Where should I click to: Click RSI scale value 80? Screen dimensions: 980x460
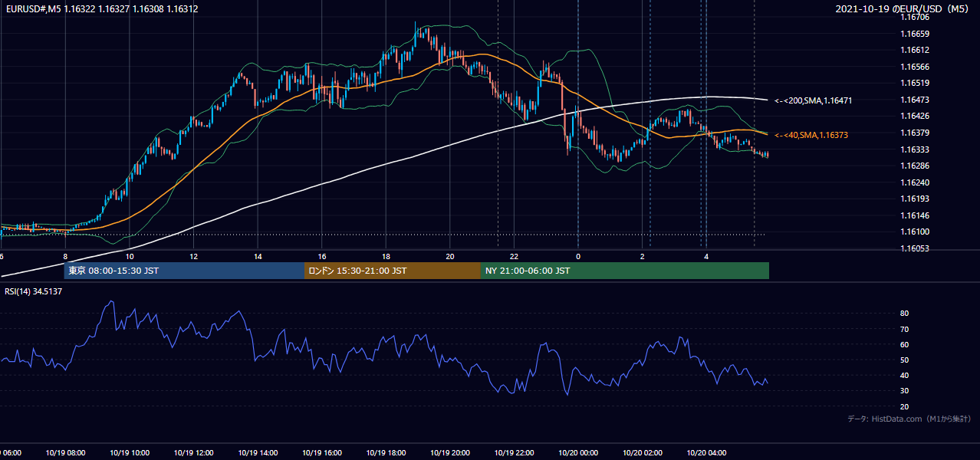(904, 314)
